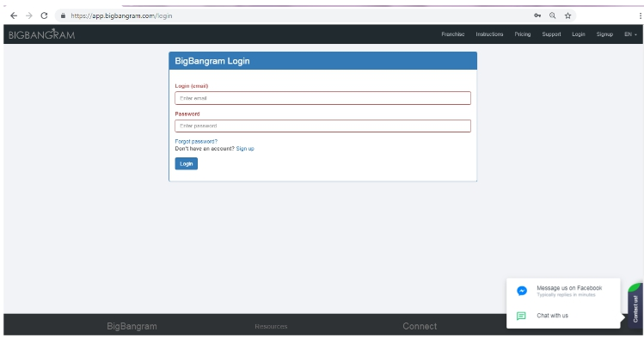Click the browser forward arrow
The width and height of the screenshot is (644, 338).
(x=28, y=15)
